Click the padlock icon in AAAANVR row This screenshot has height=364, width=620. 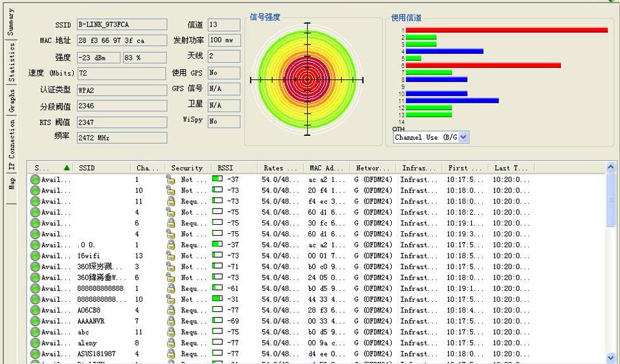pos(171,321)
